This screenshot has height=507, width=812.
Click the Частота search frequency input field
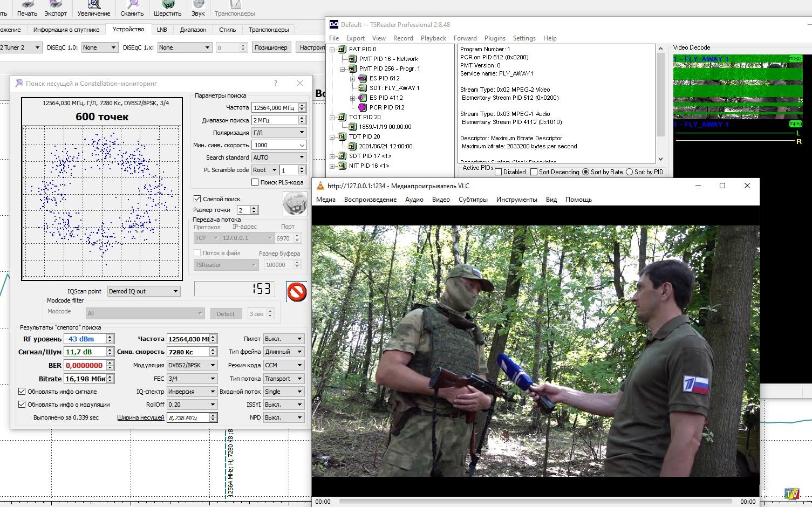pos(274,108)
